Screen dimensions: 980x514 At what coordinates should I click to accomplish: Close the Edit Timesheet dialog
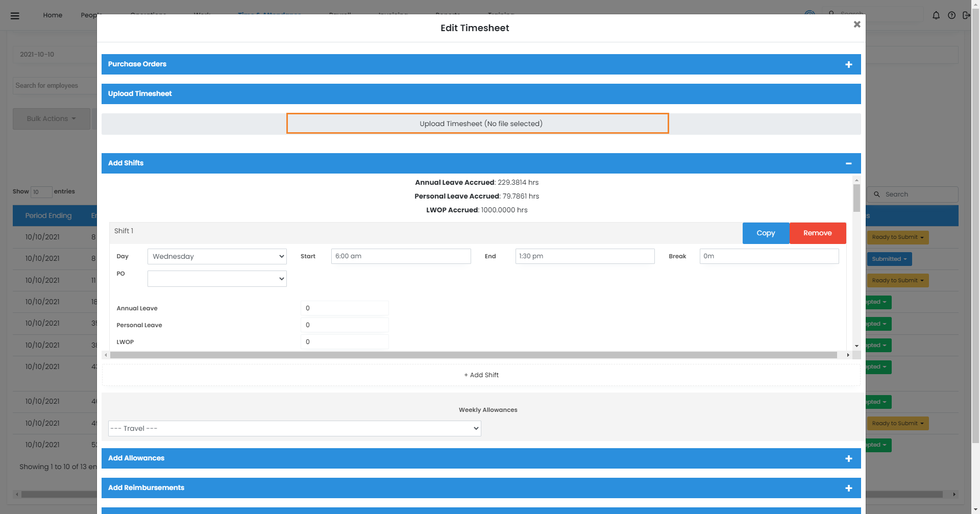coord(857,25)
